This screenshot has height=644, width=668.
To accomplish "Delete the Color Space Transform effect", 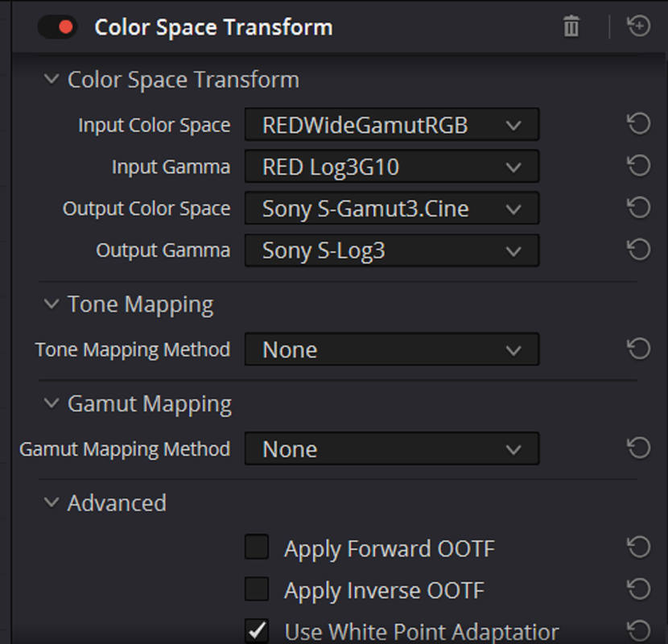I will coord(571,27).
